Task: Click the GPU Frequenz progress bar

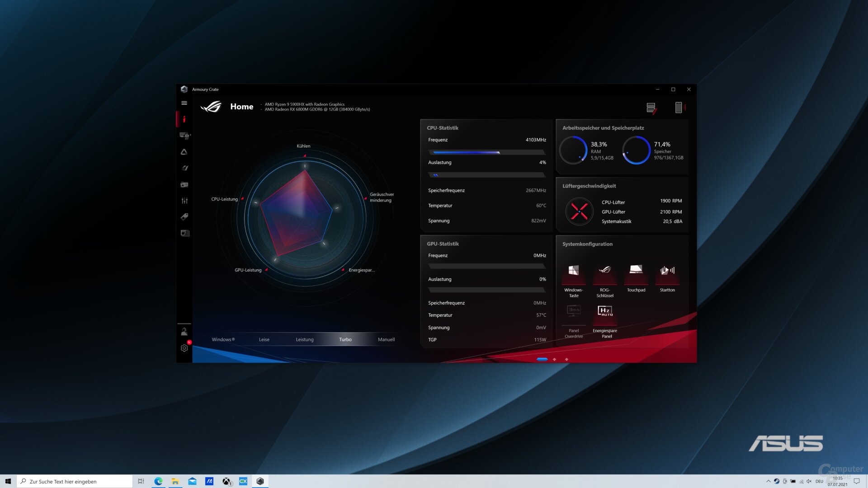Action: coord(487,267)
